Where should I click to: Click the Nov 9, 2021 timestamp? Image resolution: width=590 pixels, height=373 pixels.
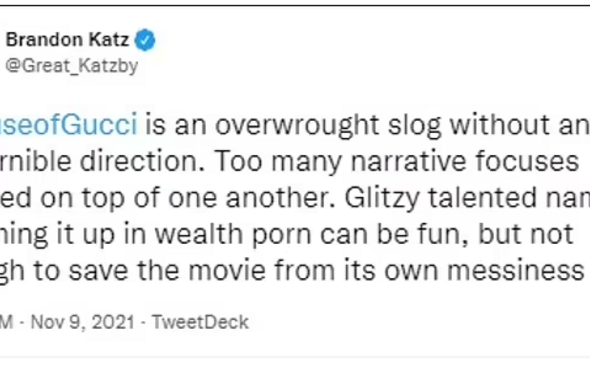(82, 322)
